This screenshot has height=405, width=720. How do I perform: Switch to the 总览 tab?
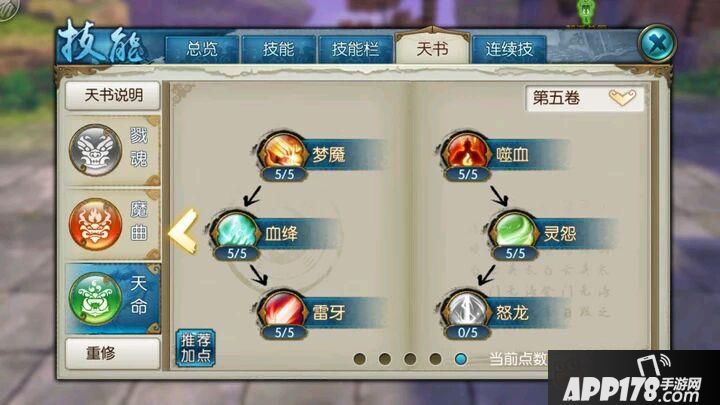(x=202, y=49)
